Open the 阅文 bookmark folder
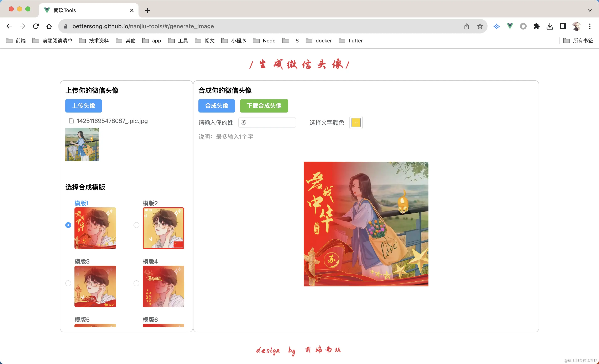 coord(205,41)
